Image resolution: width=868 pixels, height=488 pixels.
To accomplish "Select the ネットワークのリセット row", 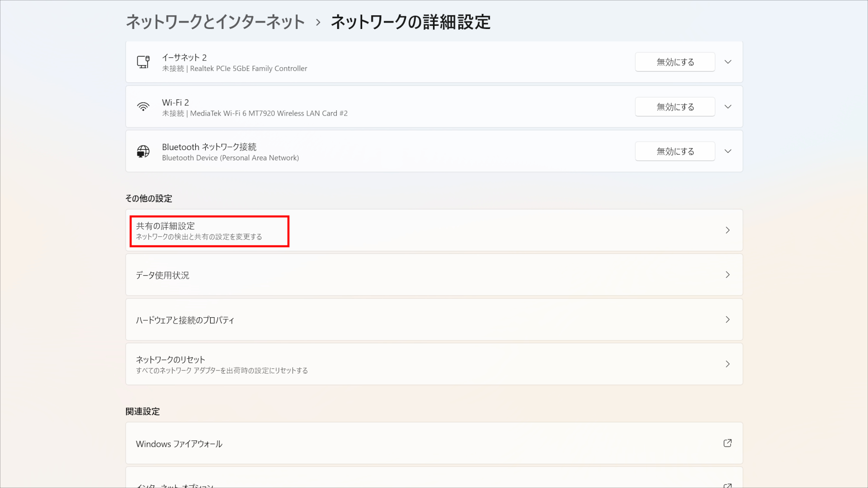I will pyautogui.click(x=407, y=364).
